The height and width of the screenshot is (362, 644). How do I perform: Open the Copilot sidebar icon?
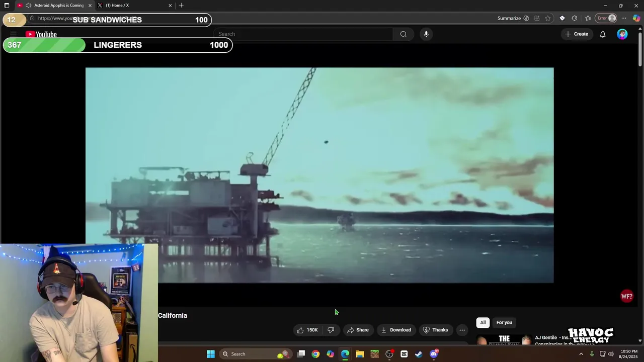point(636,18)
